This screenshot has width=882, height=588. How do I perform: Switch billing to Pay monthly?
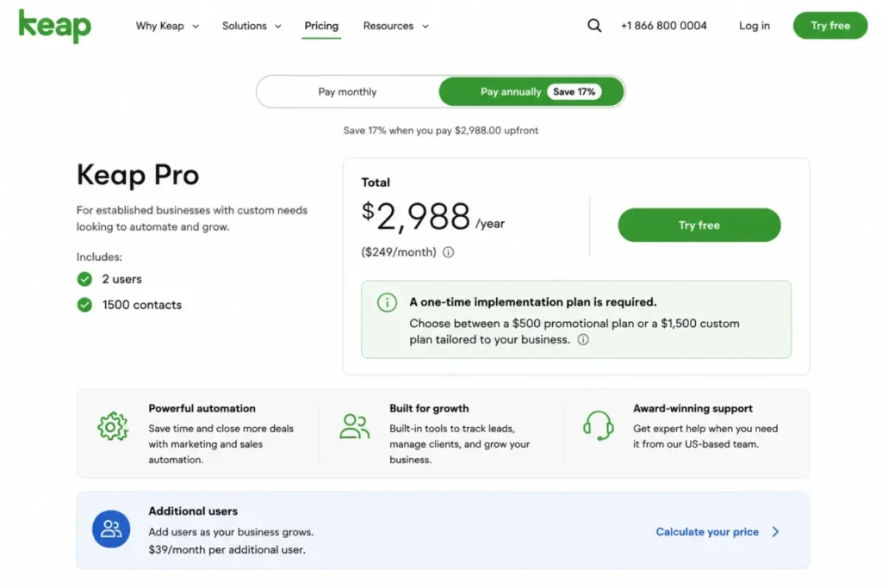pos(348,91)
